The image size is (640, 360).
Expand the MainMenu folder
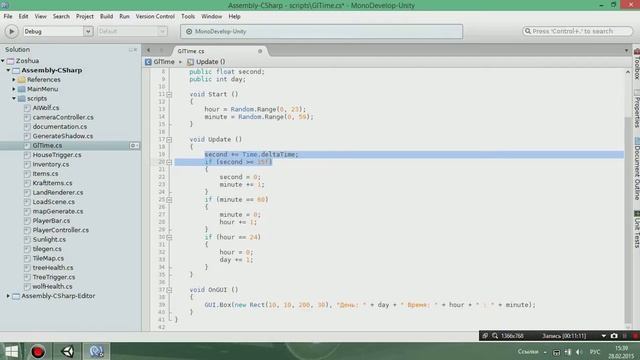[14, 89]
